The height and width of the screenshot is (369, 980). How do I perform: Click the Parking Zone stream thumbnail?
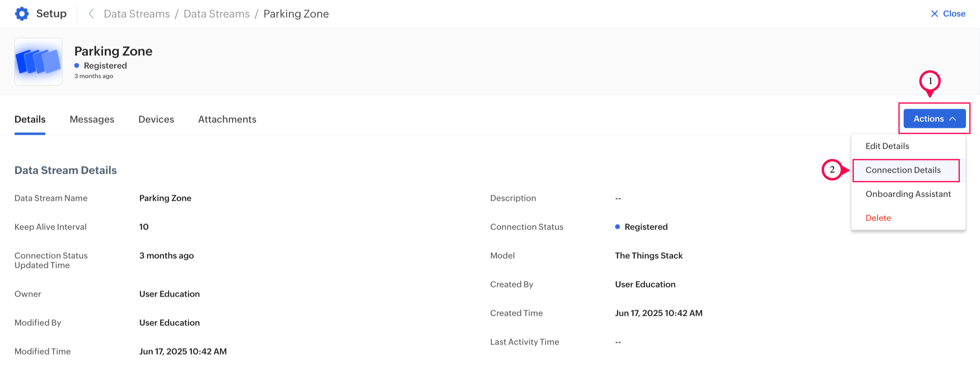(38, 62)
